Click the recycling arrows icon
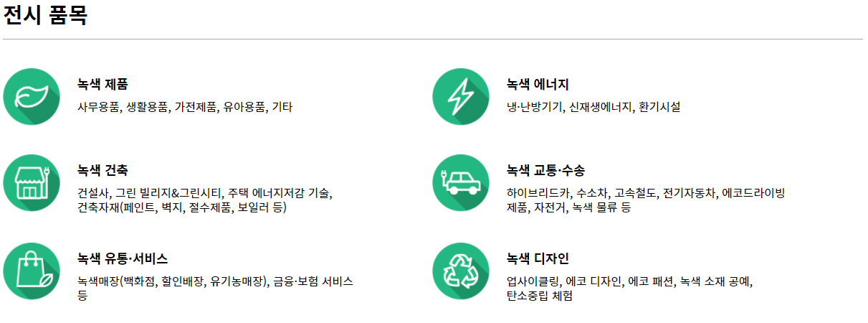This screenshot has height=323, width=868. pyautogui.click(x=461, y=271)
